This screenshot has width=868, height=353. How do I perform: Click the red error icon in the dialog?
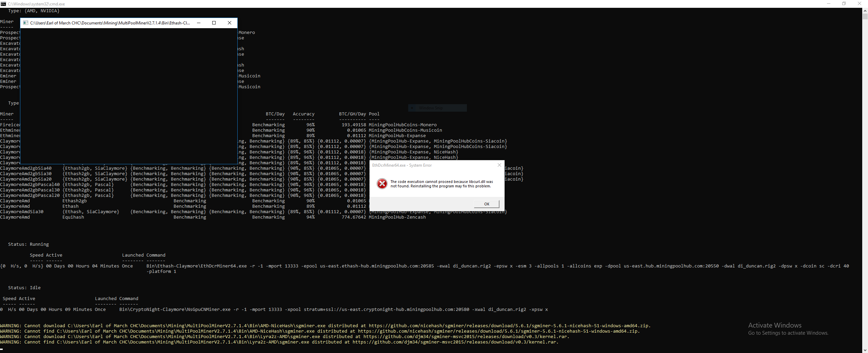(x=382, y=183)
